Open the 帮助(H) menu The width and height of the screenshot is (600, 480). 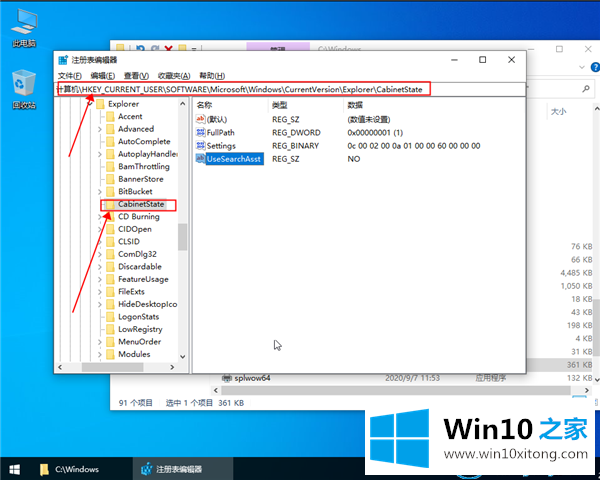[x=212, y=76]
